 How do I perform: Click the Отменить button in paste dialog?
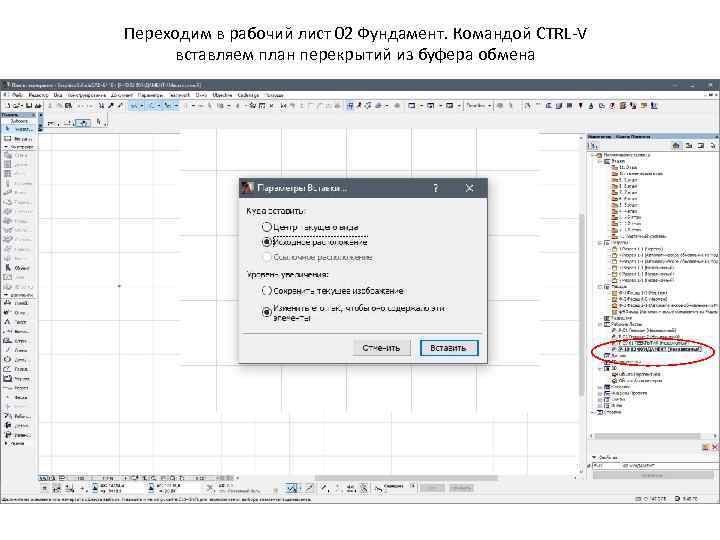(381, 348)
